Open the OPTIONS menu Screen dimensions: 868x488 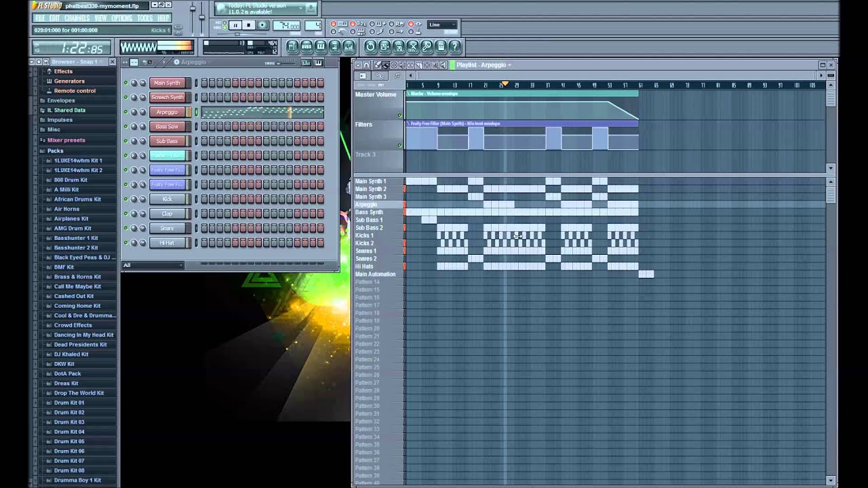[x=122, y=18]
